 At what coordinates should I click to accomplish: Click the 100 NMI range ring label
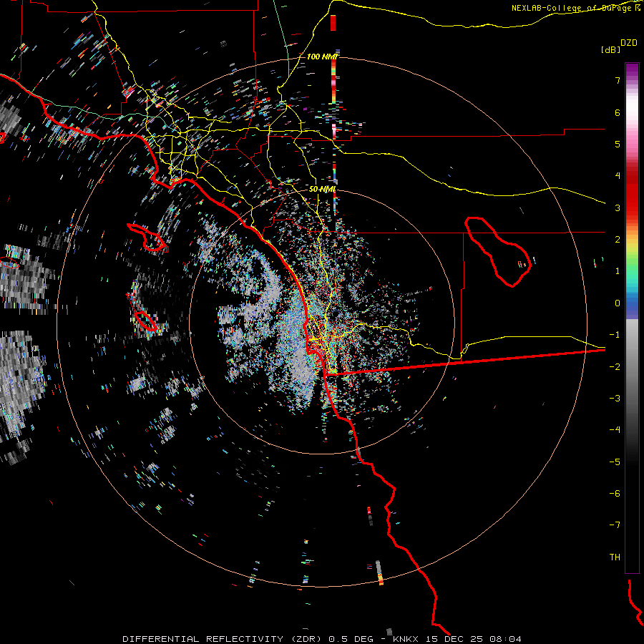[323, 57]
